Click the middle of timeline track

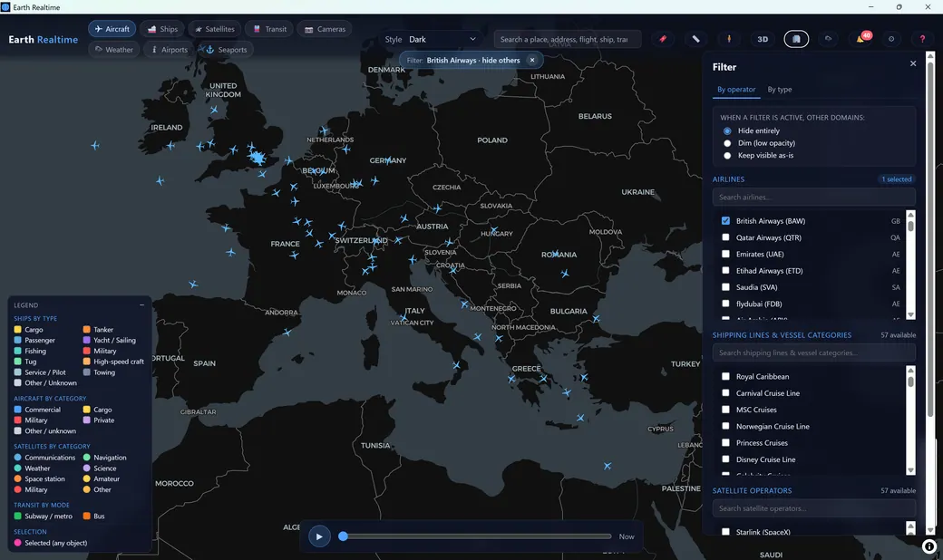(477, 536)
